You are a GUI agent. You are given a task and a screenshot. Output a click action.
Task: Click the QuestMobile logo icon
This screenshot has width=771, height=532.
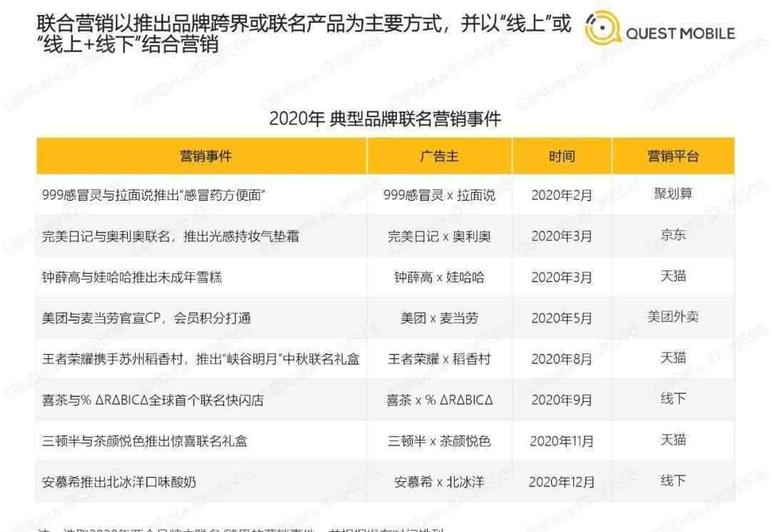click(x=601, y=30)
